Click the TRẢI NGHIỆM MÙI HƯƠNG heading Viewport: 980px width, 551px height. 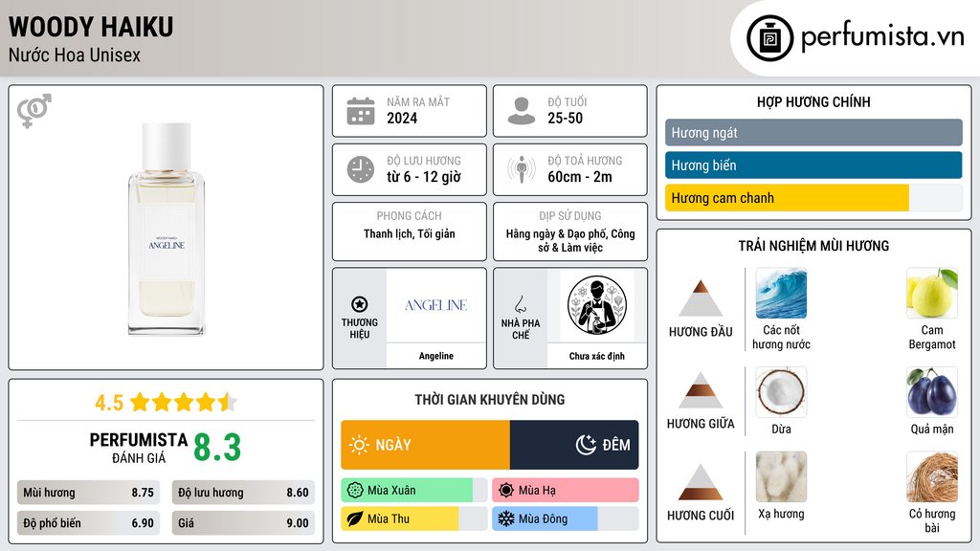pos(813,246)
